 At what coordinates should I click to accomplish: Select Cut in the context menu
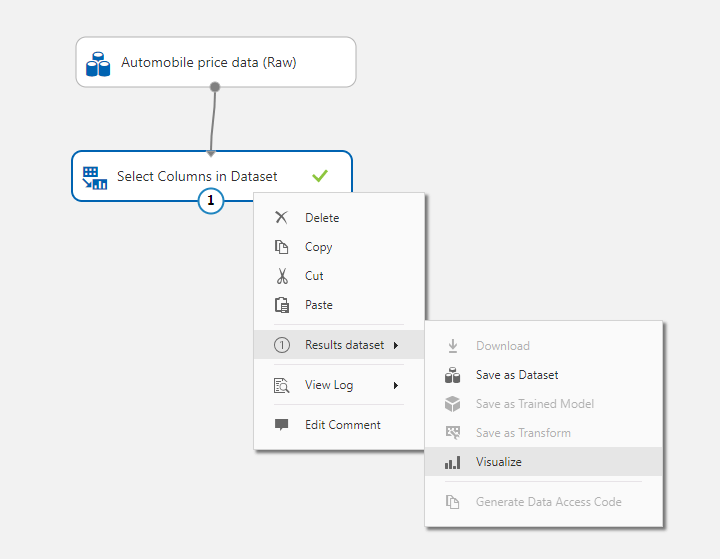click(x=339, y=276)
